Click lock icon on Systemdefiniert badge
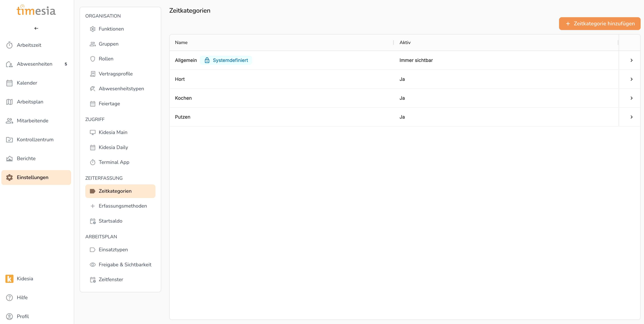Viewport: 644px width, 324px height. click(207, 60)
